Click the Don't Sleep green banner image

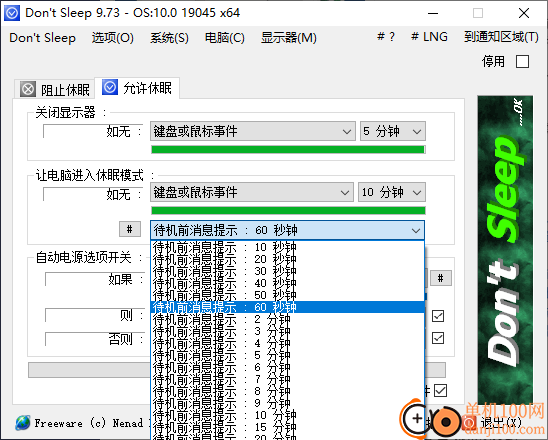(x=505, y=250)
